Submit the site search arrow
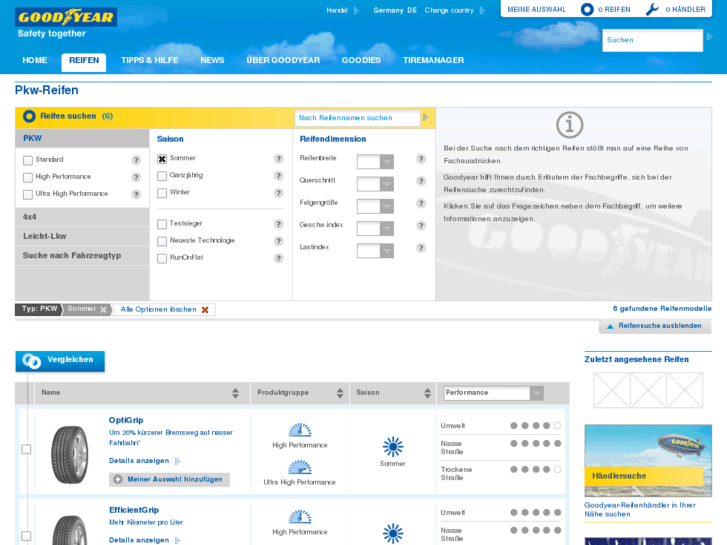This screenshot has height=545, width=727. point(709,37)
